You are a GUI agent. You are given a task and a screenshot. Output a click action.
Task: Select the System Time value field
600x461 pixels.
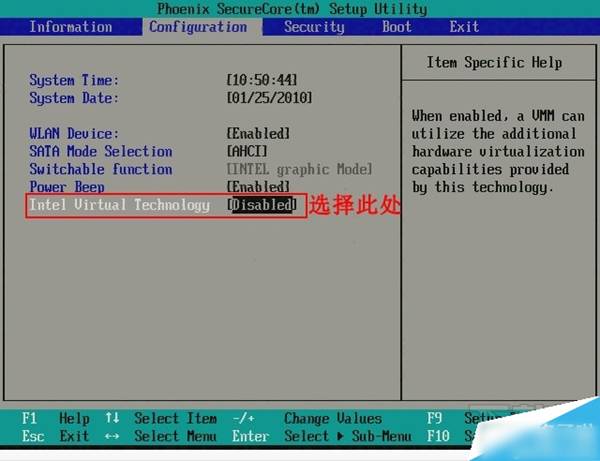click(x=260, y=80)
